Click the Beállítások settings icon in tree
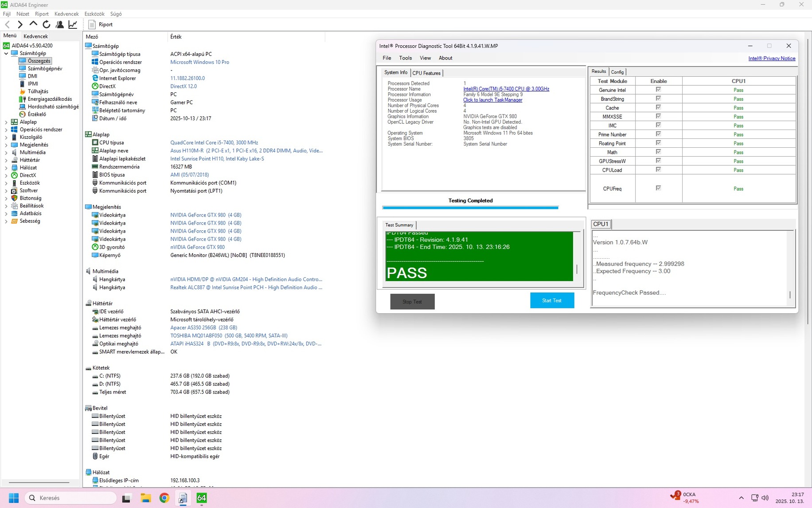812x508 pixels. (x=15, y=206)
